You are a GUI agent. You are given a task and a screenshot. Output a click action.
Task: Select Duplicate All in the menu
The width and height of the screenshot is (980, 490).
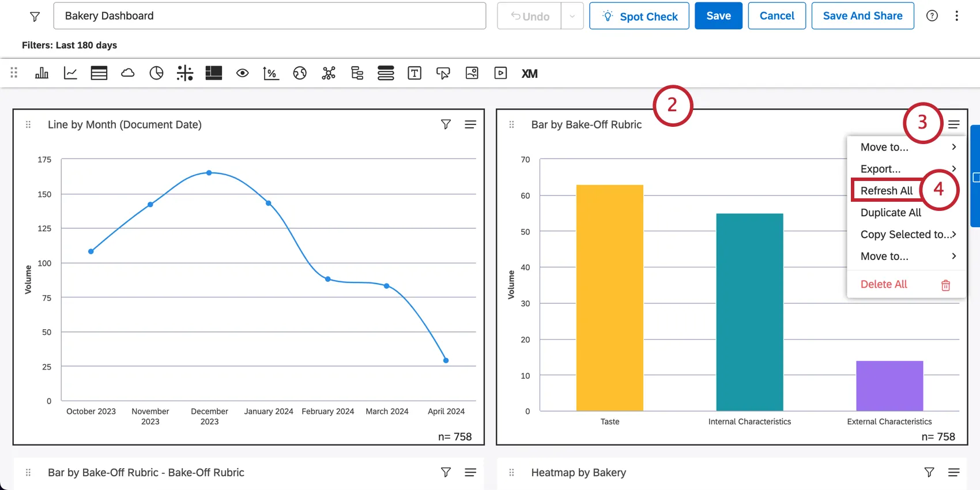[x=891, y=213]
